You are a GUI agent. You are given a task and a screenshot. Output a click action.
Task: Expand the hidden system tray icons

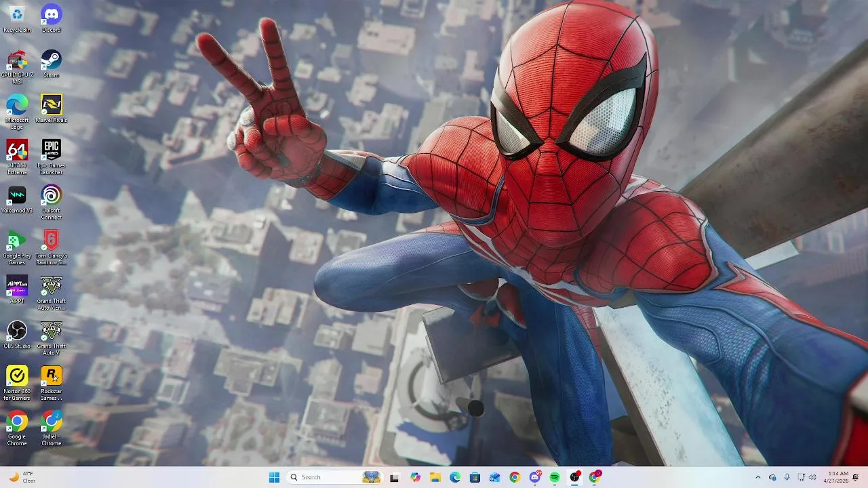point(758,477)
